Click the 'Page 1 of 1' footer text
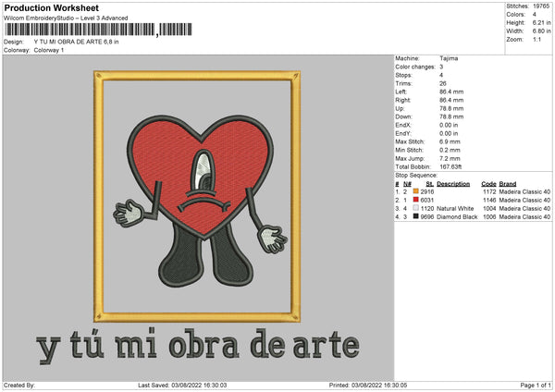The image size is (555, 392). pos(536,385)
